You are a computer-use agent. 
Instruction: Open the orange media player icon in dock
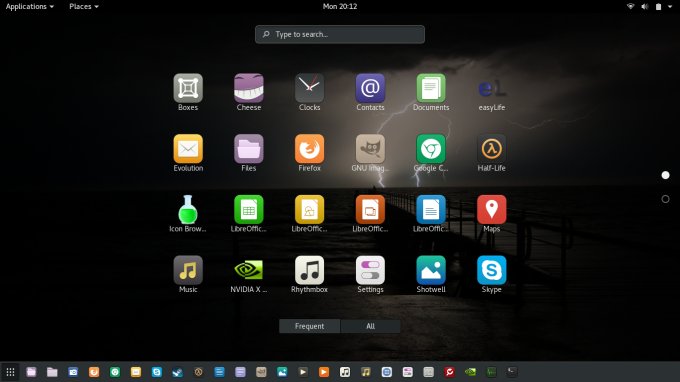pos(324,372)
